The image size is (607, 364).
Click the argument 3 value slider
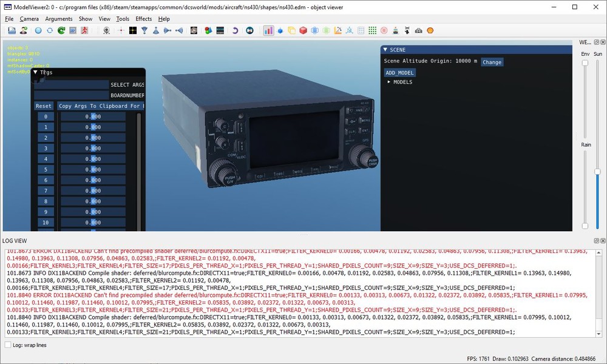click(x=93, y=148)
